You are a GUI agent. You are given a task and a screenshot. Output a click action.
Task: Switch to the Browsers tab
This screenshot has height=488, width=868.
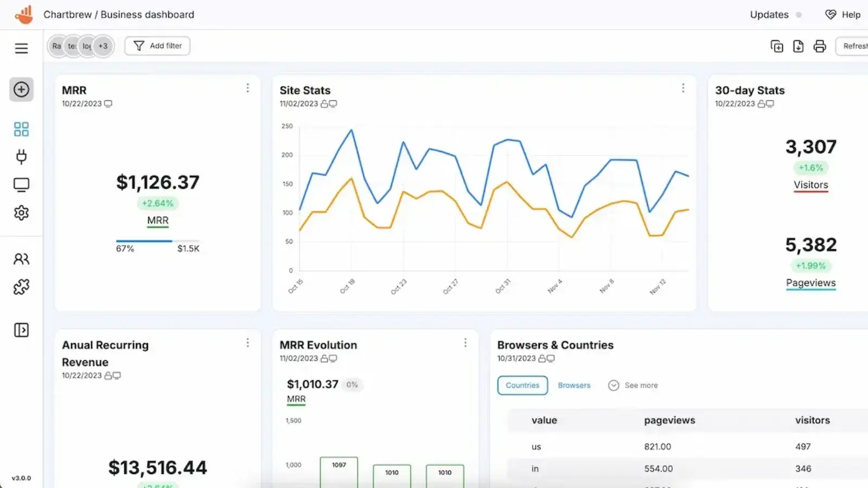(x=573, y=385)
